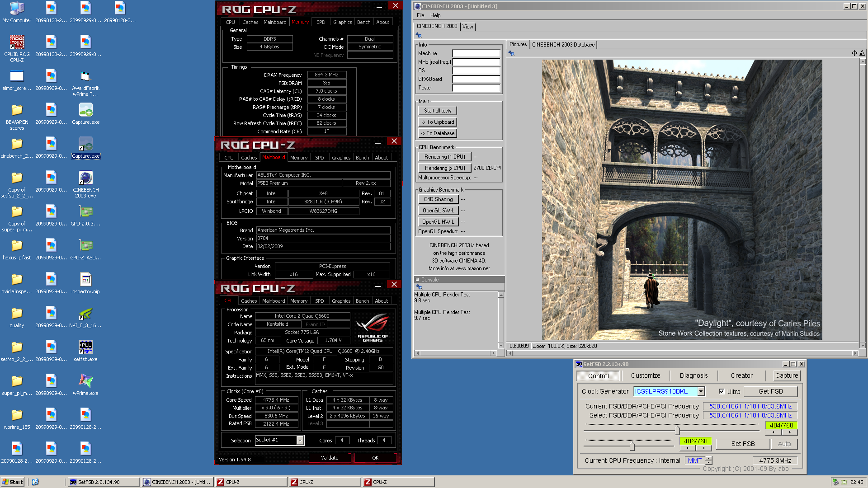The width and height of the screenshot is (868, 488).
Task: Switch to CINEBENCH 2003 taskbar item
Action: pyautogui.click(x=177, y=482)
